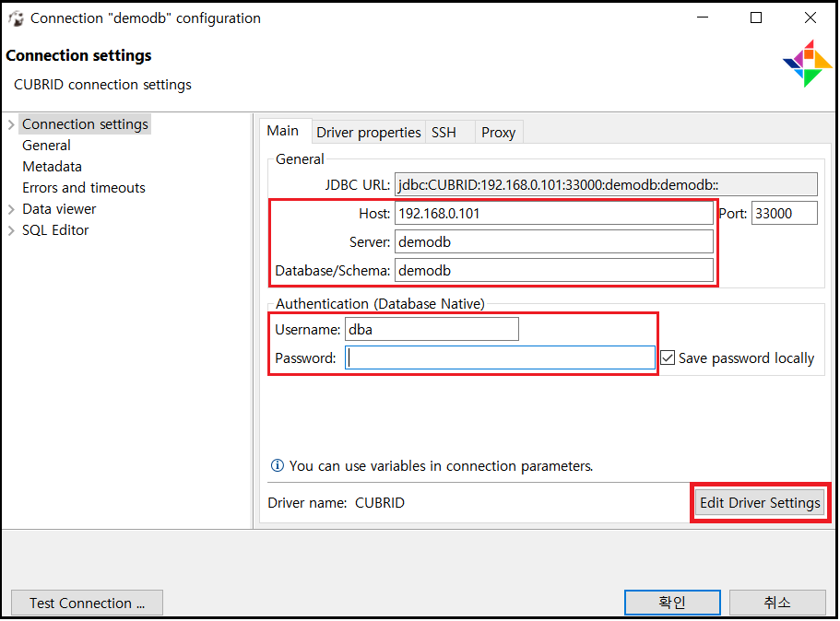840x621 pixels.
Task: Click the JDBC URL field
Action: pos(606,184)
